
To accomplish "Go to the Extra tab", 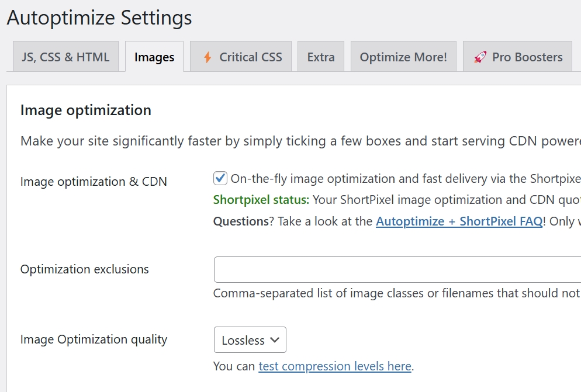I will tap(321, 57).
